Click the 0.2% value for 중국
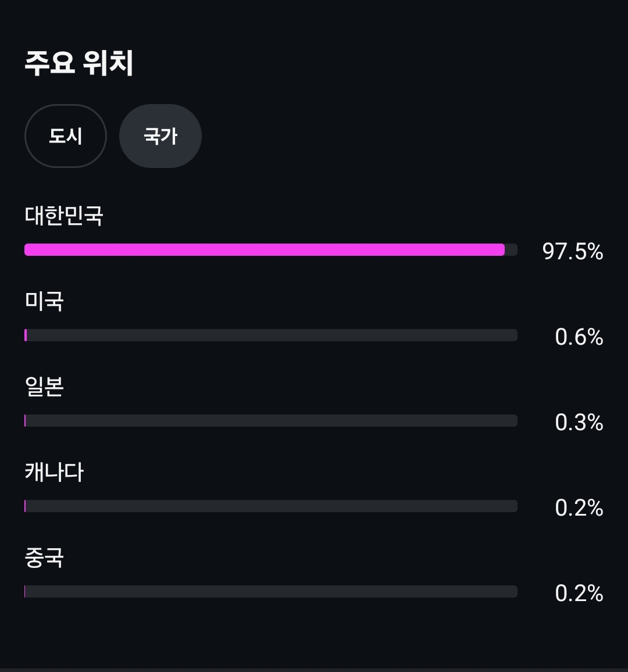628x672 pixels. (x=579, y=593)
